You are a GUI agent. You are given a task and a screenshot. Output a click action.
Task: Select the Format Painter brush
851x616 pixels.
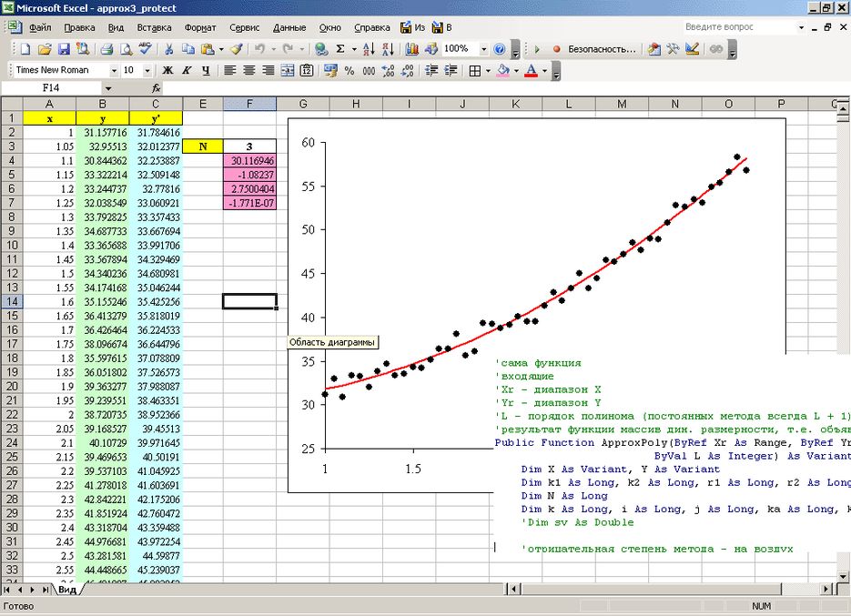coord(236,49)
